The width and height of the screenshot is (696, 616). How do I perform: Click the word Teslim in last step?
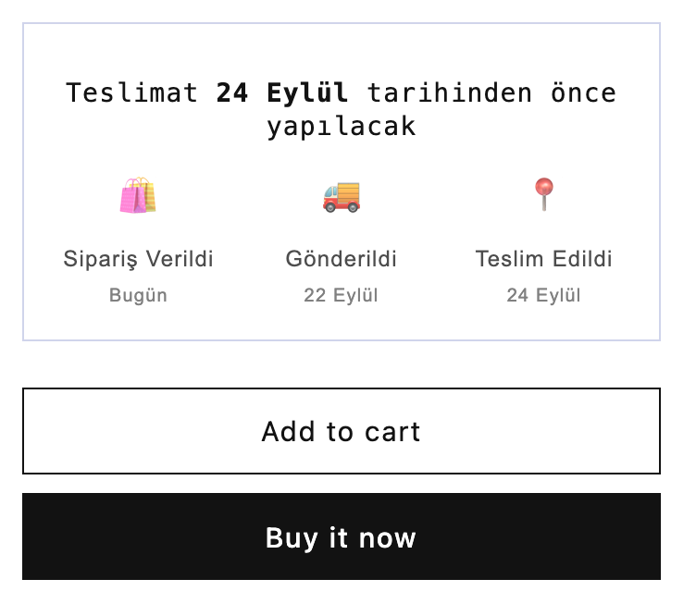coord(505,259)
